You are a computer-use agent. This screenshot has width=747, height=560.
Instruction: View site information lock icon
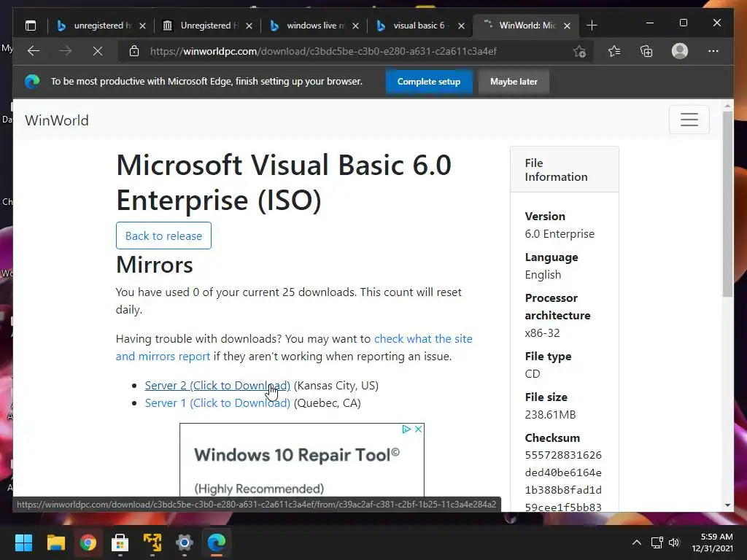[134, 51]
